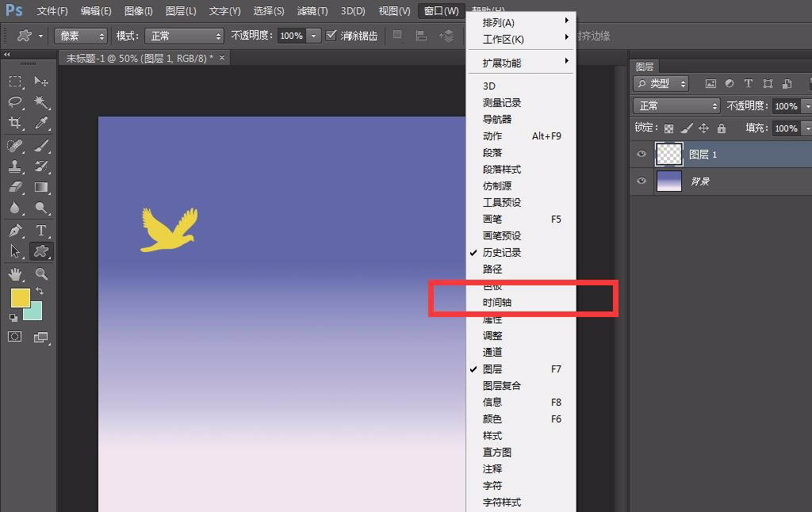This screenshot has height=512, width=812.
Task: Expand the 扩展功能 submenu
Action: point(521,63)
